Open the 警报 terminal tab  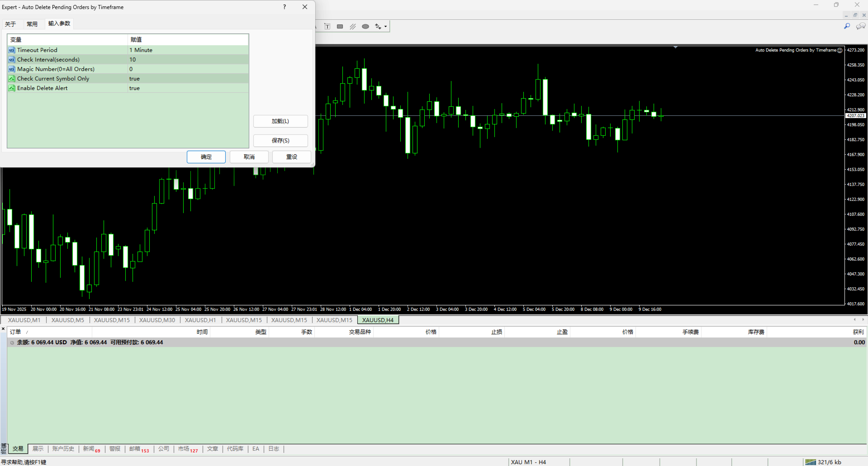pyautogui.click(x=115, y=449)
